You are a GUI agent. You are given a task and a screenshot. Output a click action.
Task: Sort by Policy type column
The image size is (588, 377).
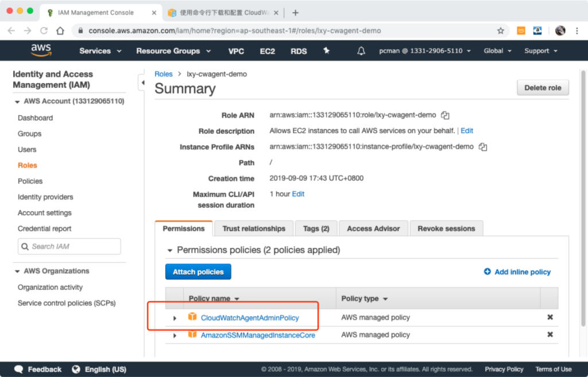click(x=364, y=298)
